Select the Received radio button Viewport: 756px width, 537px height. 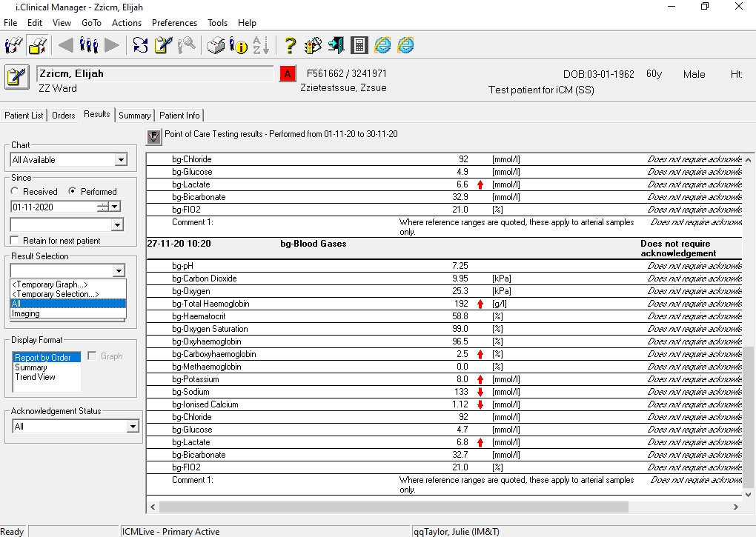pyautogui.click(x=15, y=191)
